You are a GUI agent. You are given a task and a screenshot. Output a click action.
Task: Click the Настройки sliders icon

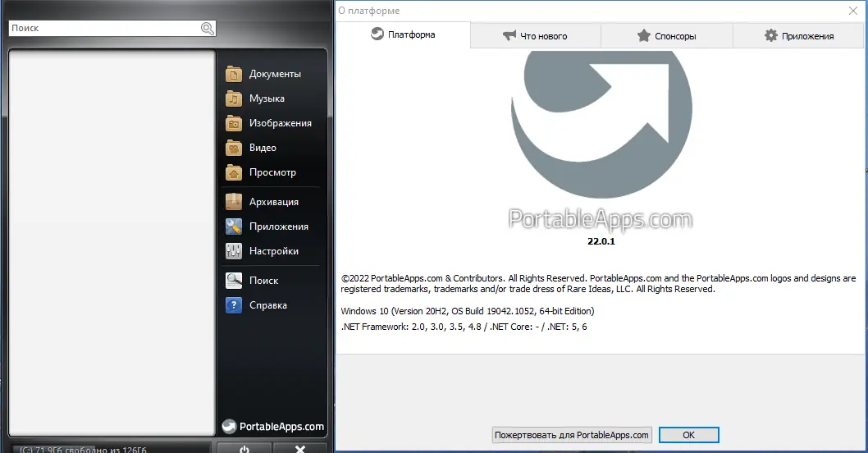[x=234, y=251]
